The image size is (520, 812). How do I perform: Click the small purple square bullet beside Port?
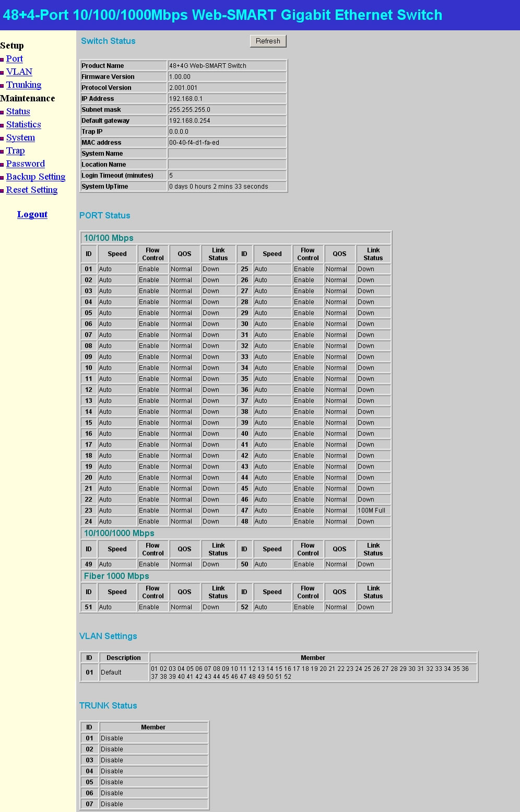tap(2, 60)
